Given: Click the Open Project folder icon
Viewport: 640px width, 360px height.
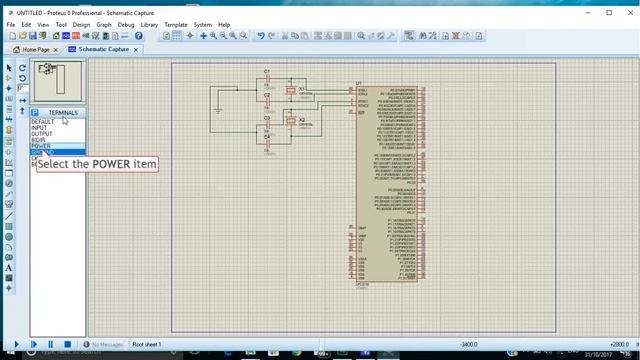Looking at the screenshot, I should (22, 36).
